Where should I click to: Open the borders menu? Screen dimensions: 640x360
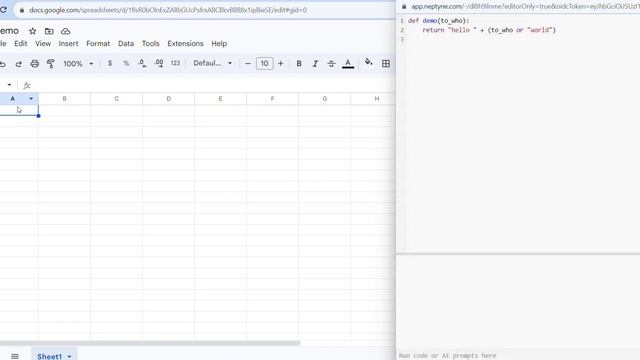point(386,64)
